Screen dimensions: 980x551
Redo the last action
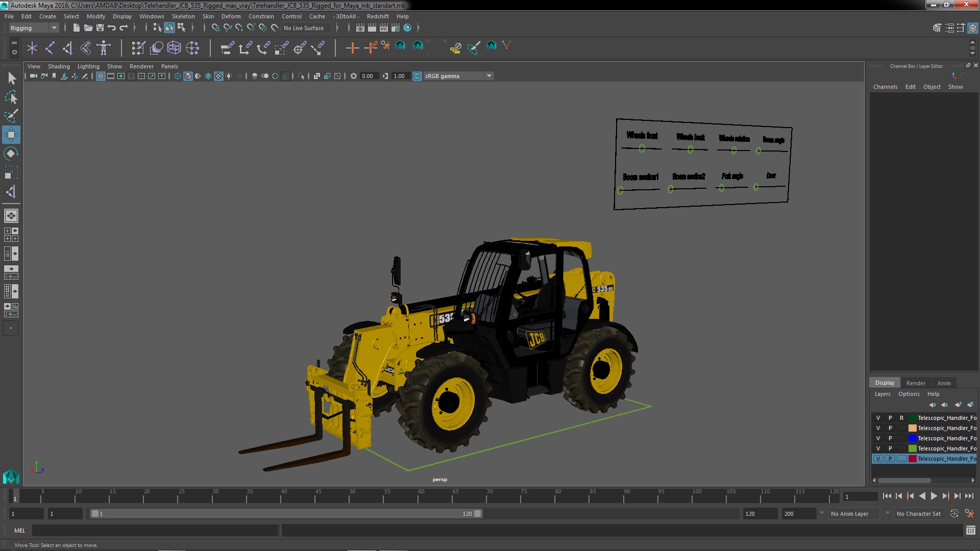(x=124, y=28)
